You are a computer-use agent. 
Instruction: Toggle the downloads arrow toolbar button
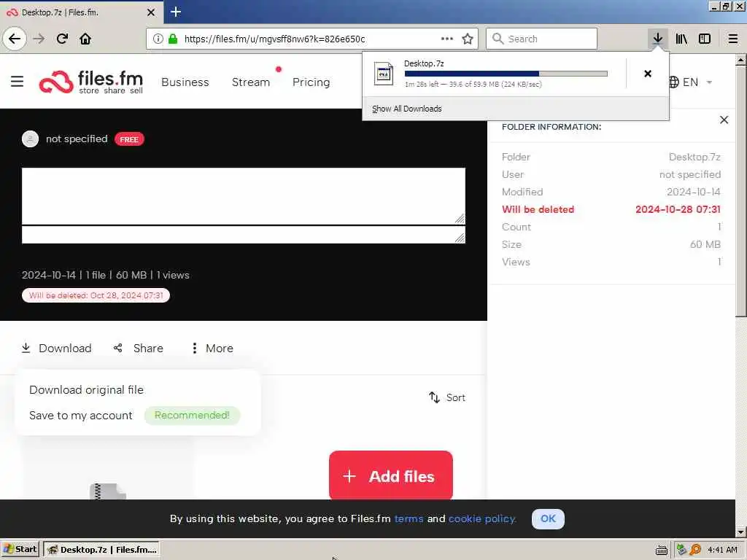(x=658, y=39)
